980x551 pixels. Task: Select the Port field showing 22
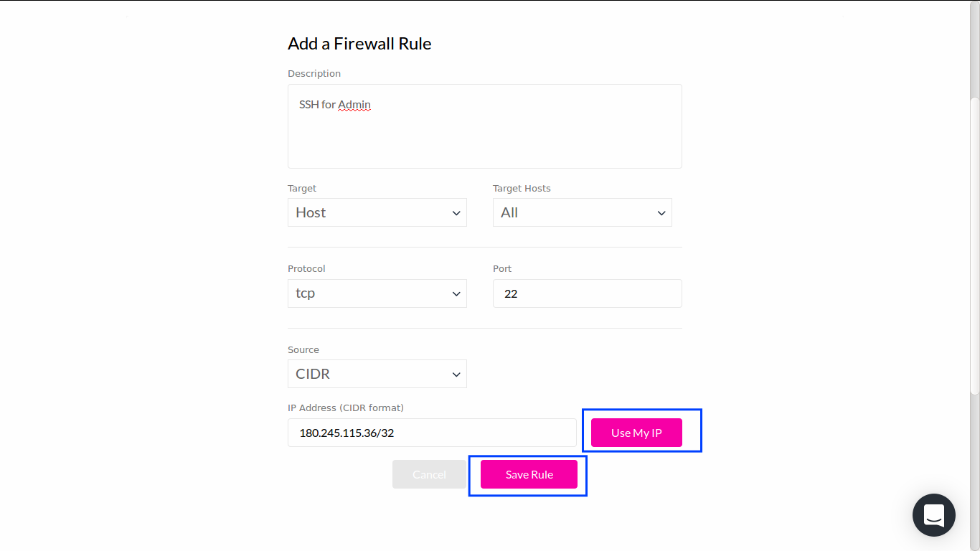pos(587,293)
